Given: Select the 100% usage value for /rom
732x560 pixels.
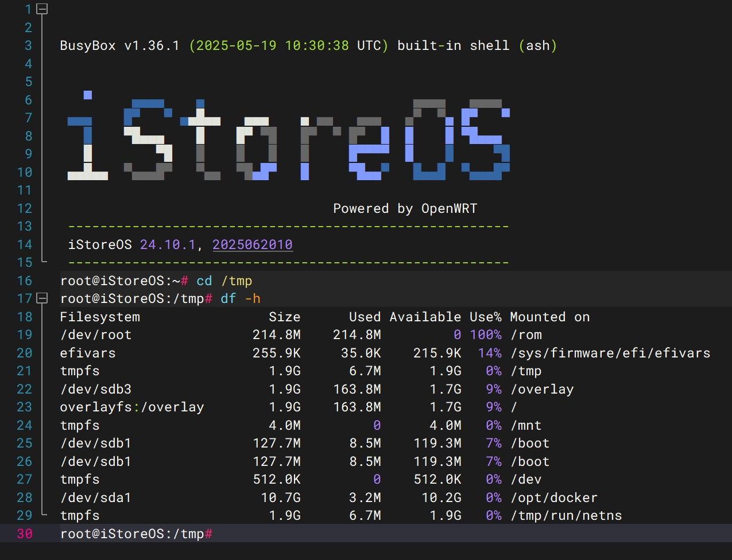Looking at the screenshot, I should pyautogui.click(x=485, y=335).
